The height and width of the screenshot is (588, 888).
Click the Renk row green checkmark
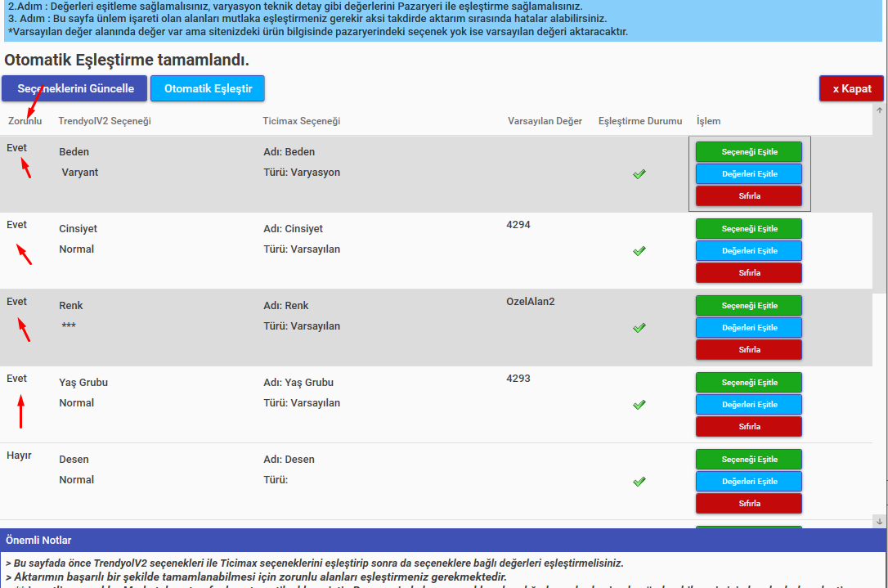[639, 328]
